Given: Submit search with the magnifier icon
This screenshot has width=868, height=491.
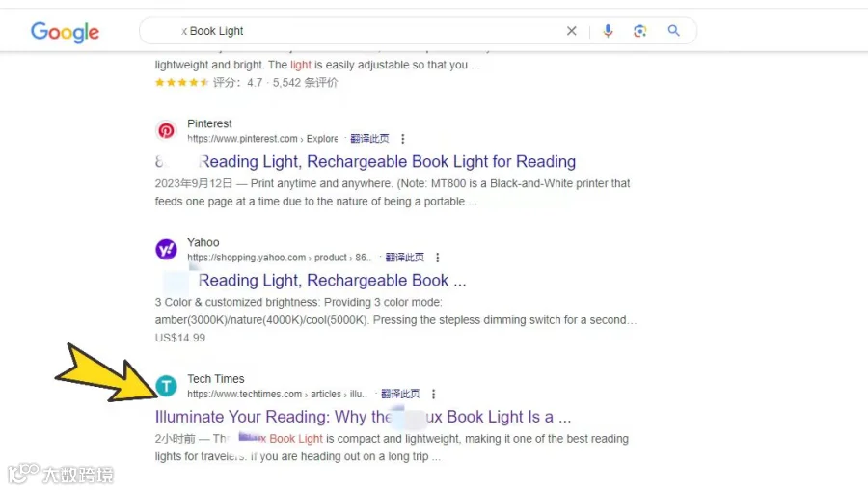Looking at the screenshot, I should coord(674,31).
